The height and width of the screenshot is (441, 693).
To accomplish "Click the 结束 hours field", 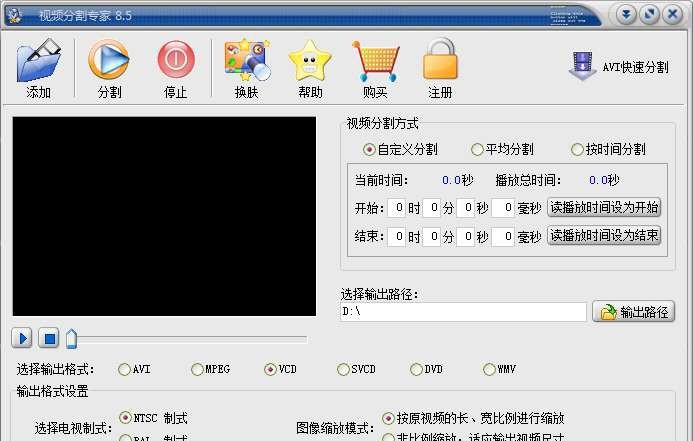I will (396, 237).
